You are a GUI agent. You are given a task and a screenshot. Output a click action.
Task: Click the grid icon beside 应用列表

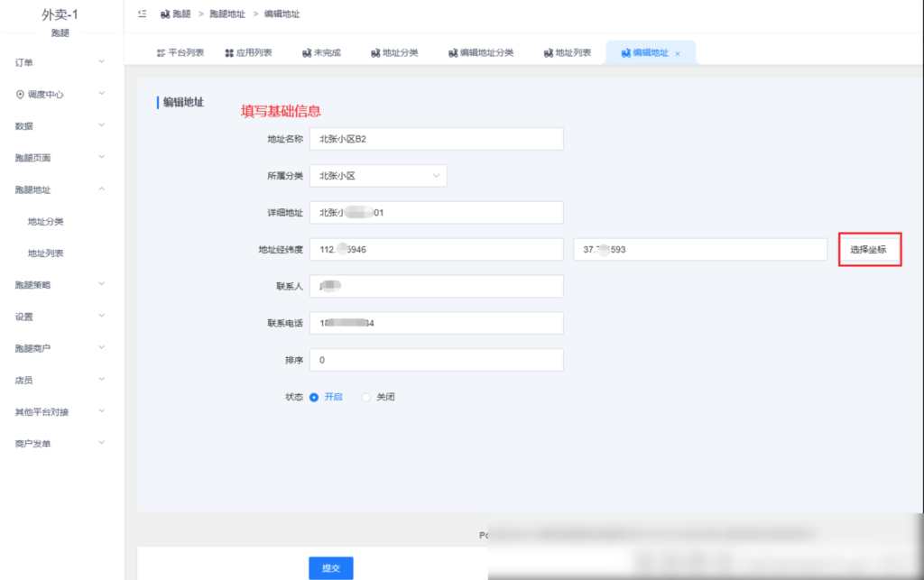[x=230, y=51]
